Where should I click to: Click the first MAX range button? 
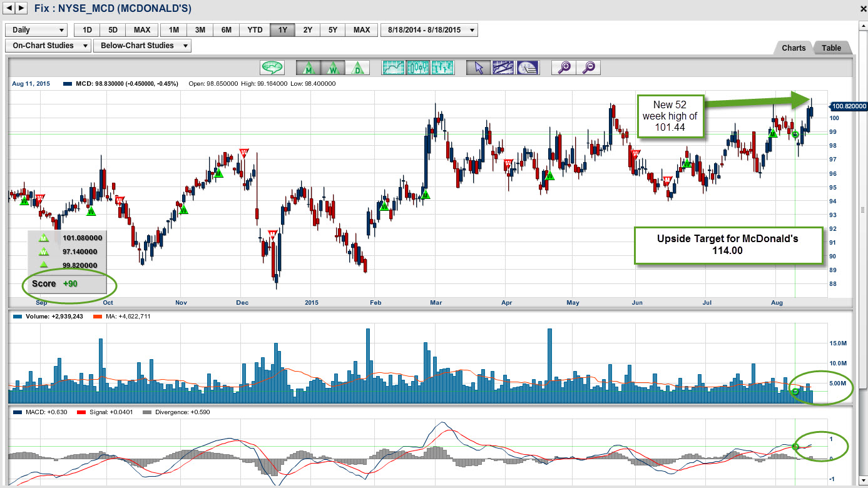pyautogui.click(x=141, y=30)
